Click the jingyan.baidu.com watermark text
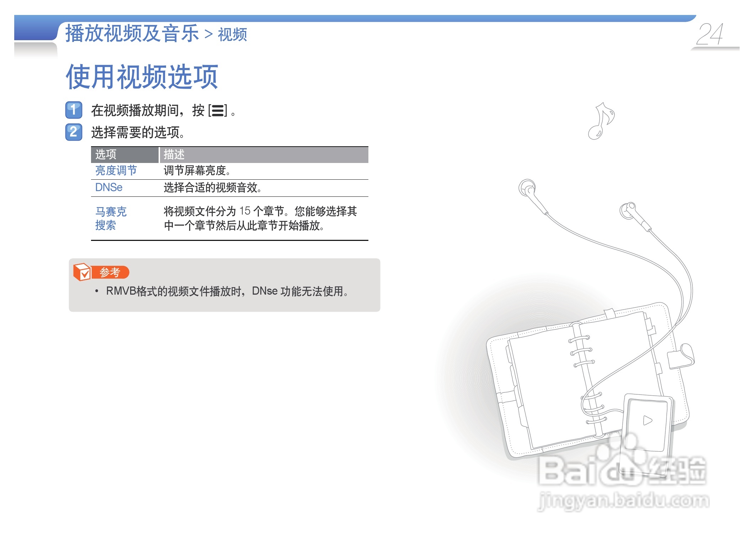This screenshot has width=756, height=543. pyautogui.click(x=623, y=501)
